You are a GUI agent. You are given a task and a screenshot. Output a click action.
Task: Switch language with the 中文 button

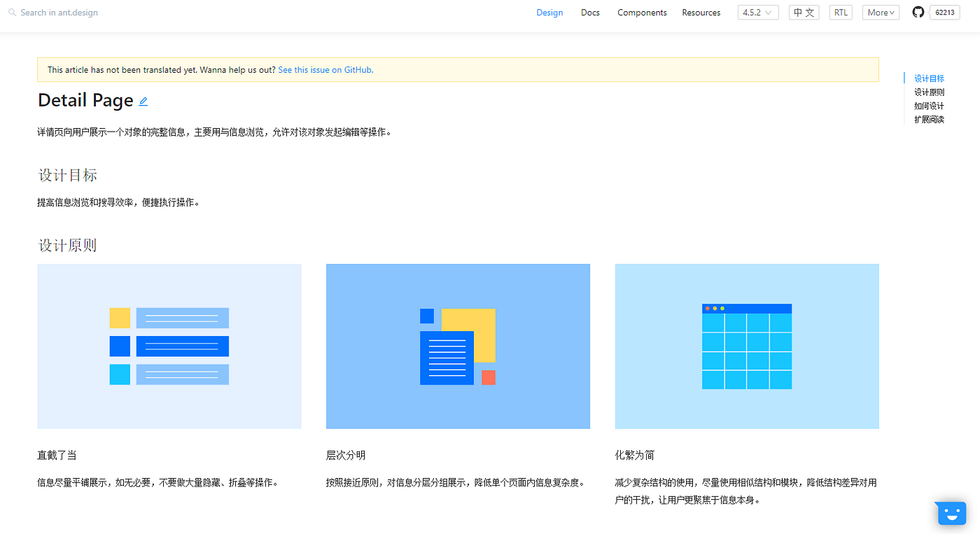pos(804,13)
